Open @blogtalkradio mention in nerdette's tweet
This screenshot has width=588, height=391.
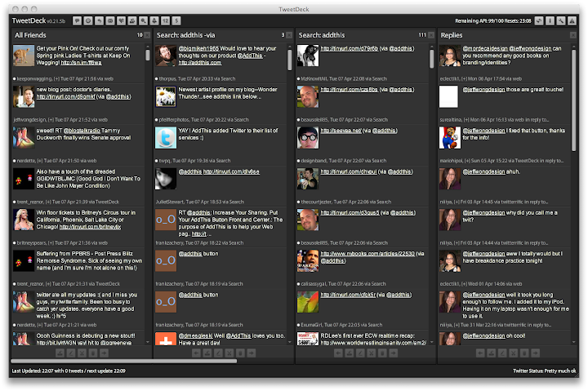82,131
